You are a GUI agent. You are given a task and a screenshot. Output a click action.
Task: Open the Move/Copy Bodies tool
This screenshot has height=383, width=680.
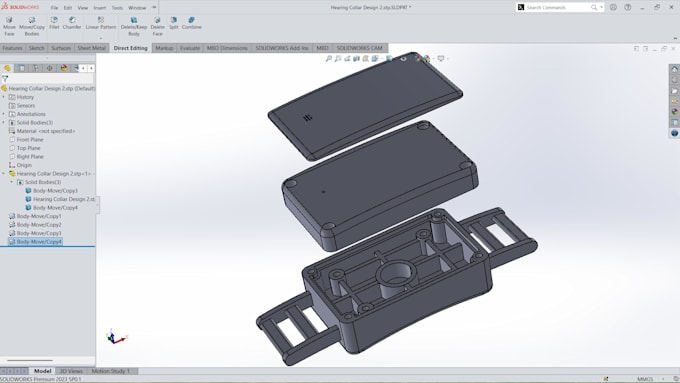tap(32, 26)
